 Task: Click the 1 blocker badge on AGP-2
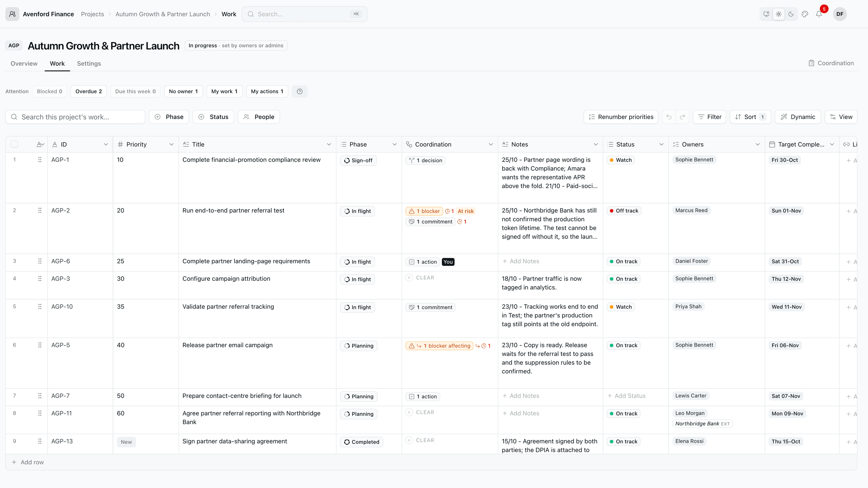pos(424,211)
